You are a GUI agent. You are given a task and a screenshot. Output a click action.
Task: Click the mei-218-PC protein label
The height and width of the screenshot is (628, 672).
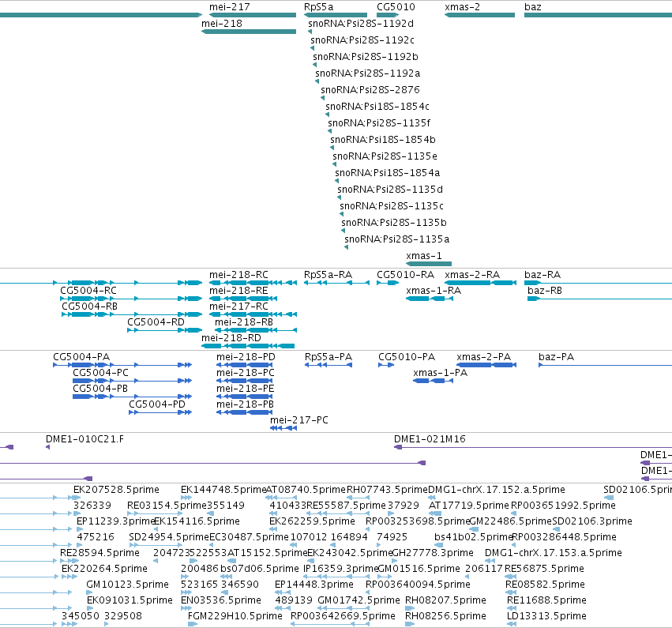click(245, 373)
